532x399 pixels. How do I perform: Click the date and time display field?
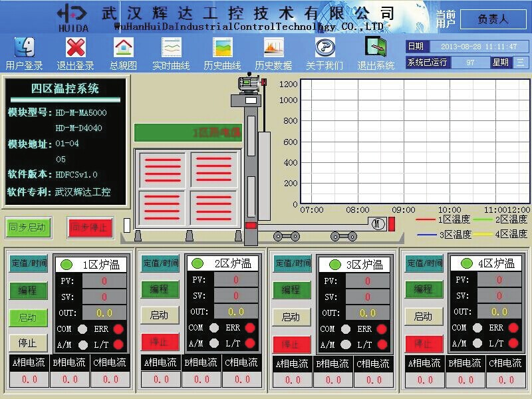[x=478, y=47]
